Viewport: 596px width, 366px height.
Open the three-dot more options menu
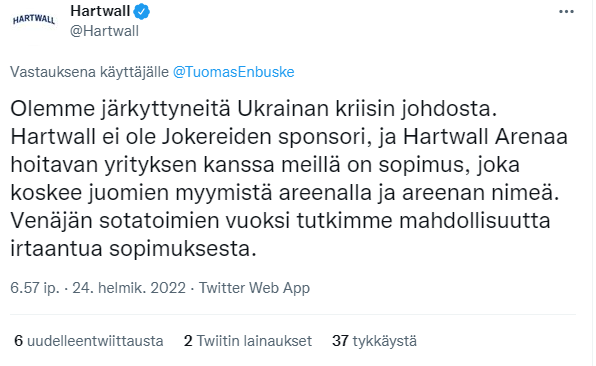click(566, 12)
